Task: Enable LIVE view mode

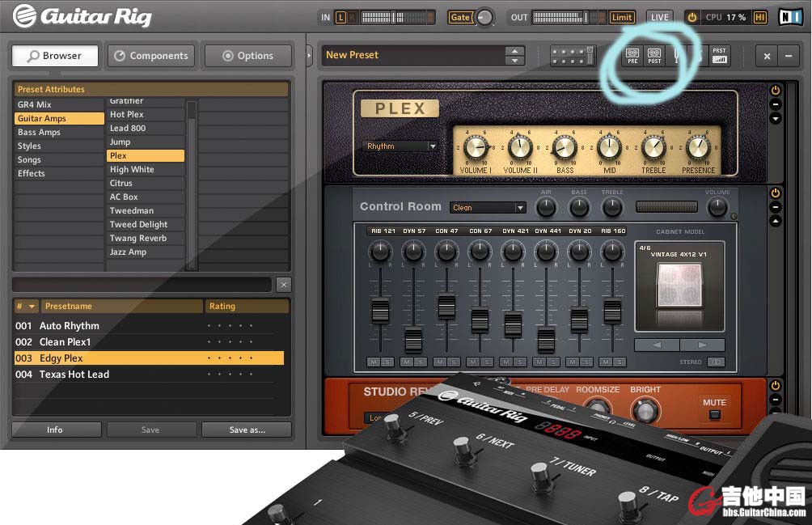Action: pyautogui.click(x=660, y=18)
